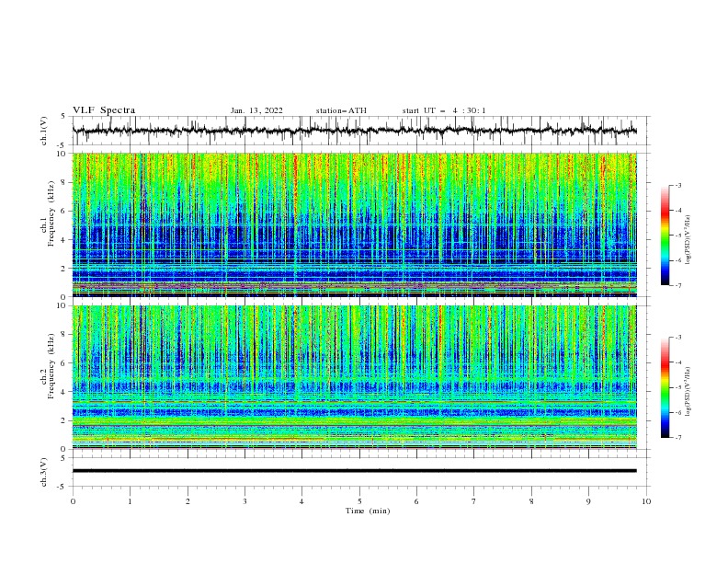Click time axis tick label "4"
The height and width of the screenshot is (563, 728).
301,501
